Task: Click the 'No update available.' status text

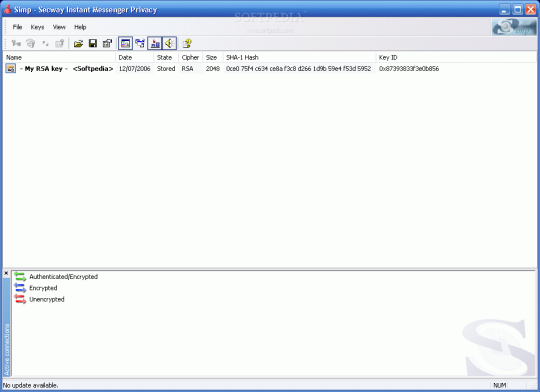Action: pos(30,385)
